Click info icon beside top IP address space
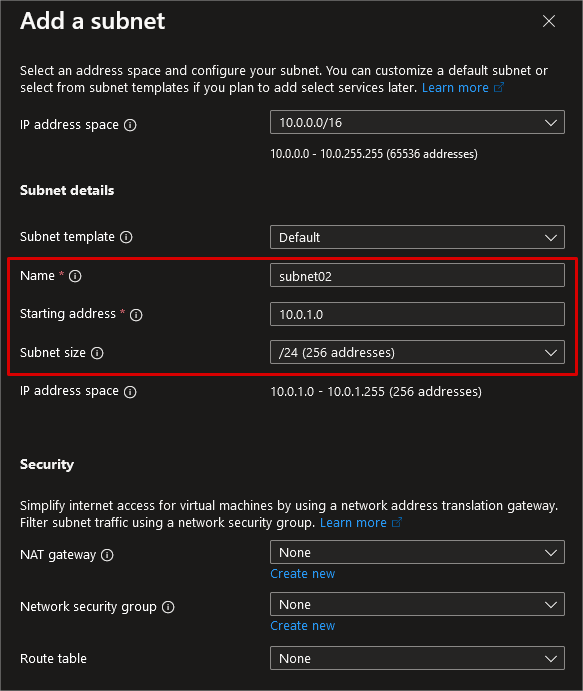This screenshot has width=583, height=691. pos(130,125)
